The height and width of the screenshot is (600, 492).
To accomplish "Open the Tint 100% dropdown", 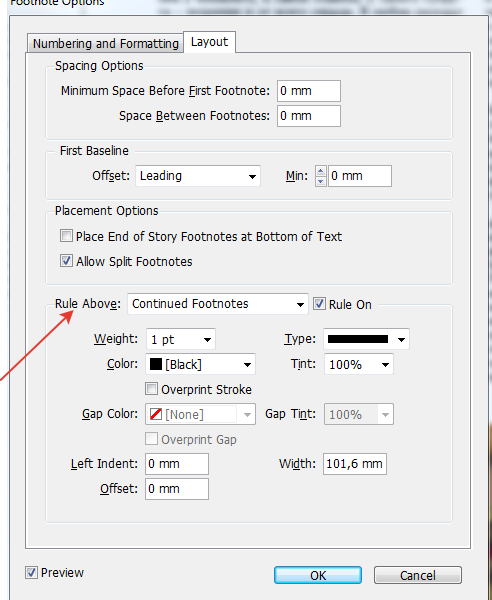I will [358, 364].
